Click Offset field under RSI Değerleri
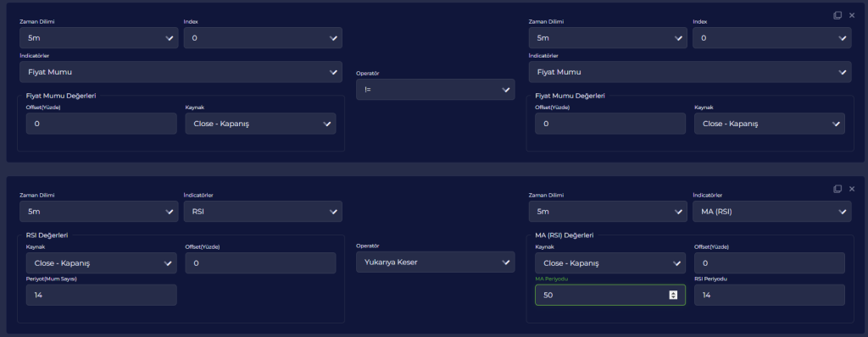The width and height of the screenshot is (868, 337). coord(261,262)
